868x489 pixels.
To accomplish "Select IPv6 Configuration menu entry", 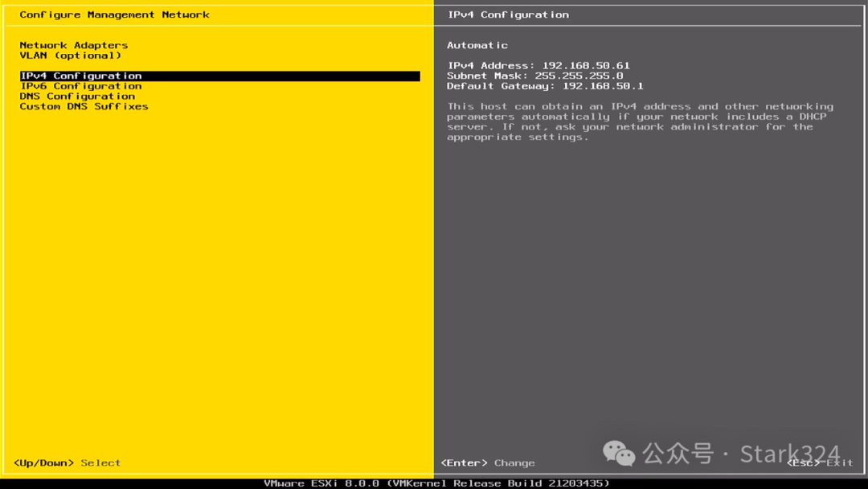I will tap(81, 86).
